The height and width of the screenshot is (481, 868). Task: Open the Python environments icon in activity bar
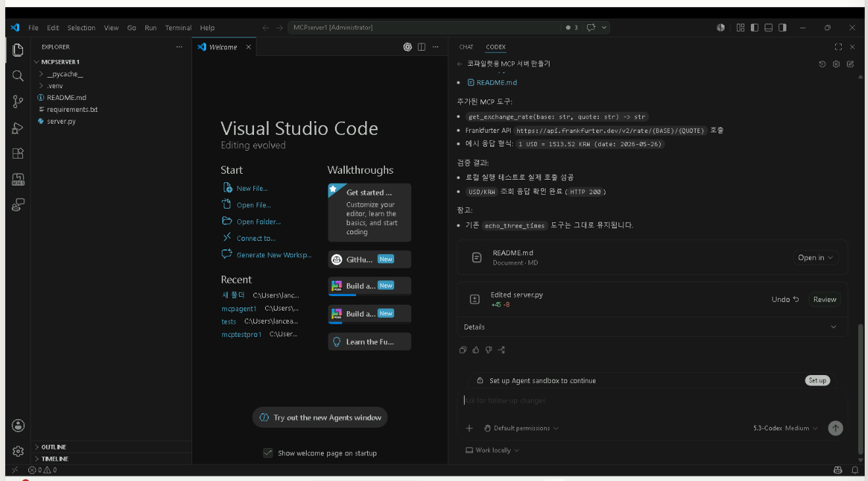(x=18, y=205)
